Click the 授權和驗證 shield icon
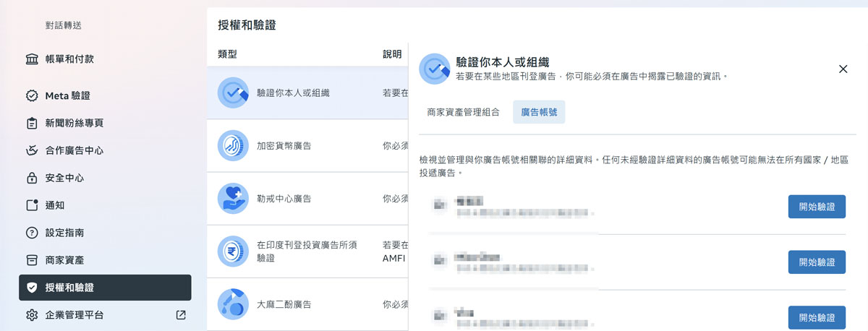 (32, 288)
